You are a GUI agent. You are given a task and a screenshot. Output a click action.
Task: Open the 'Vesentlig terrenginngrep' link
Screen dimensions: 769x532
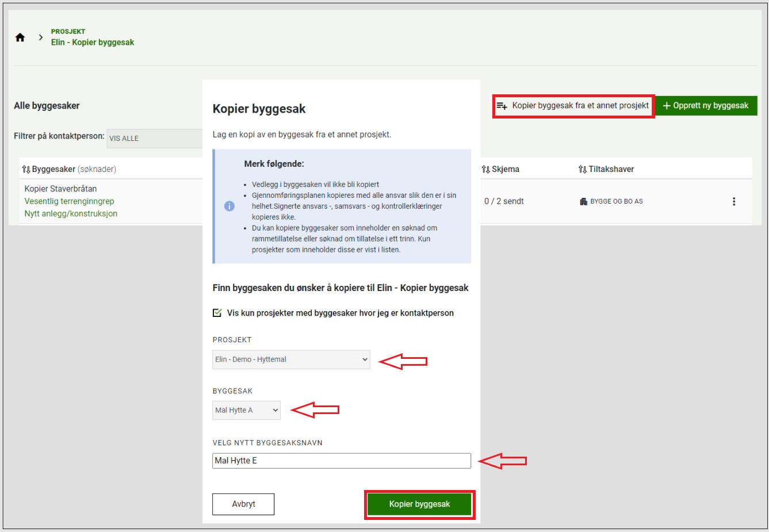pyautogui.click(x=69, y=201)
